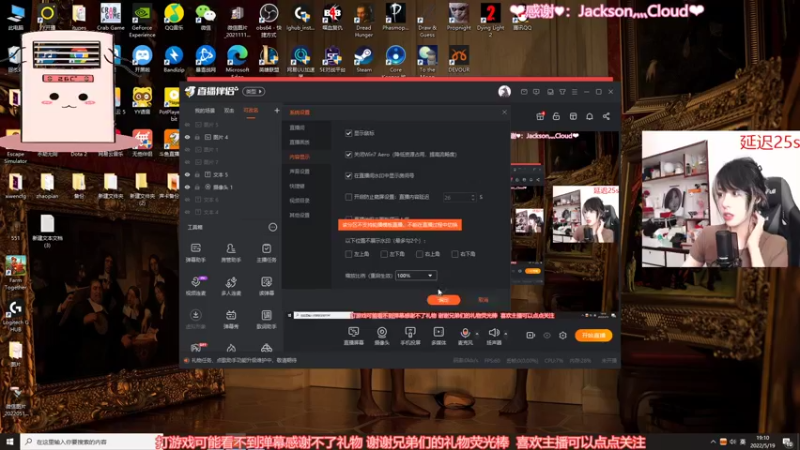Click the 取消 cancel button in settings
This screenshot has width=800, height=450.
[483, 299]
